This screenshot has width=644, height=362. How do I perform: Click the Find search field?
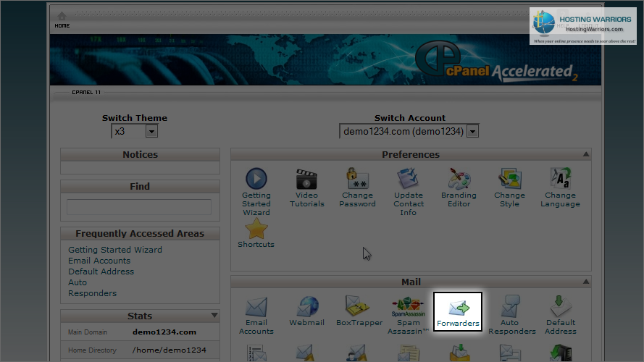point(139,207)
